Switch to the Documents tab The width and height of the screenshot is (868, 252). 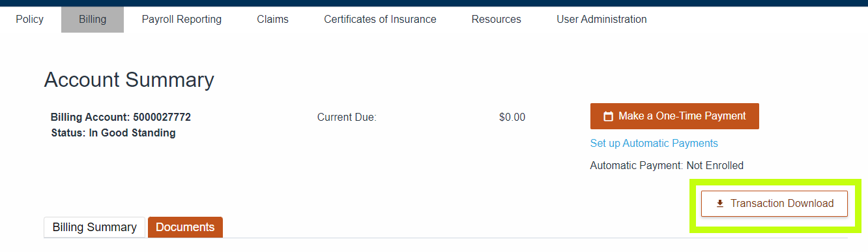pos(185,227)
